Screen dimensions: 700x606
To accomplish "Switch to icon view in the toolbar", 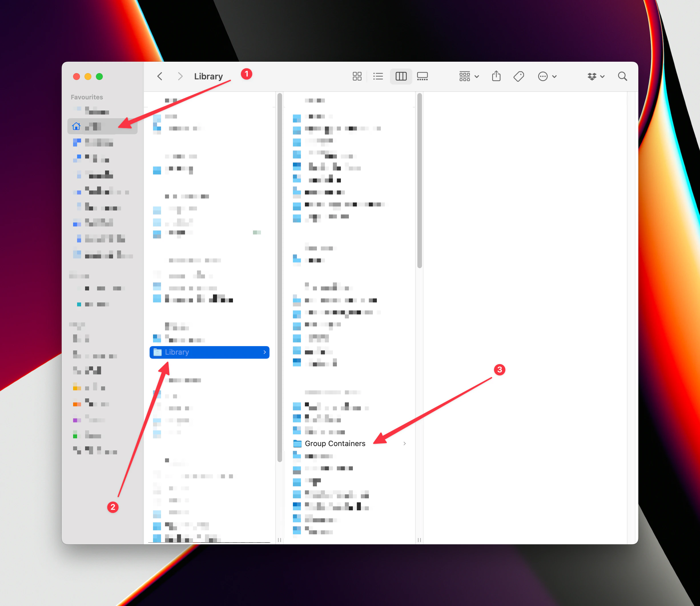I will click(357, 76).
